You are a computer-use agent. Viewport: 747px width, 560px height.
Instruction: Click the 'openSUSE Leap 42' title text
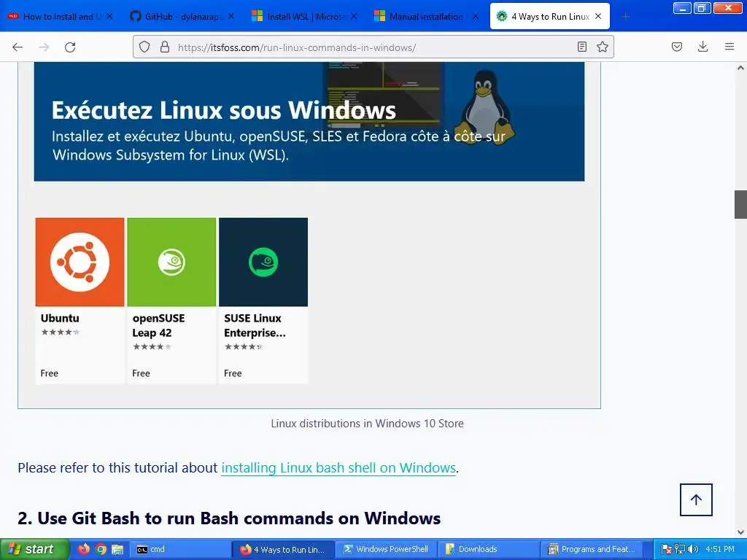158,325
